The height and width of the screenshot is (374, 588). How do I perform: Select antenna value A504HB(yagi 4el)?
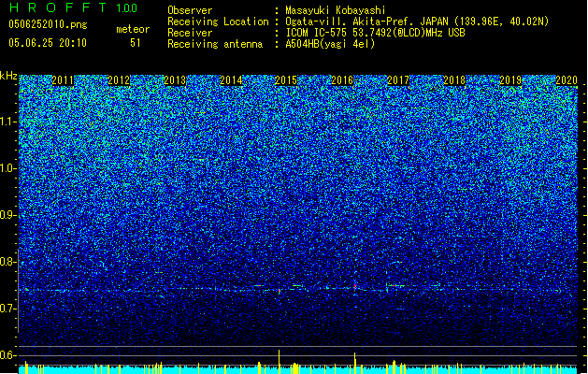pyautogui.click(x=330, y=44)
